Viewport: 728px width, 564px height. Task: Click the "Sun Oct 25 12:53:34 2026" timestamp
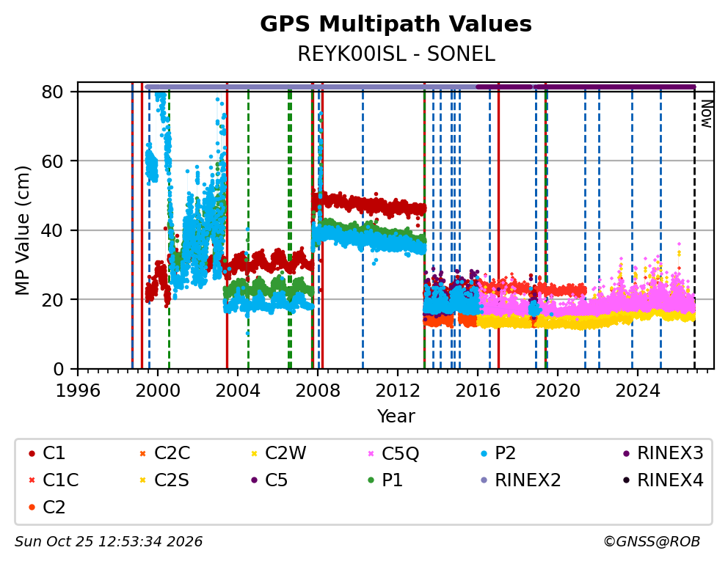click(x=109, y=542)
